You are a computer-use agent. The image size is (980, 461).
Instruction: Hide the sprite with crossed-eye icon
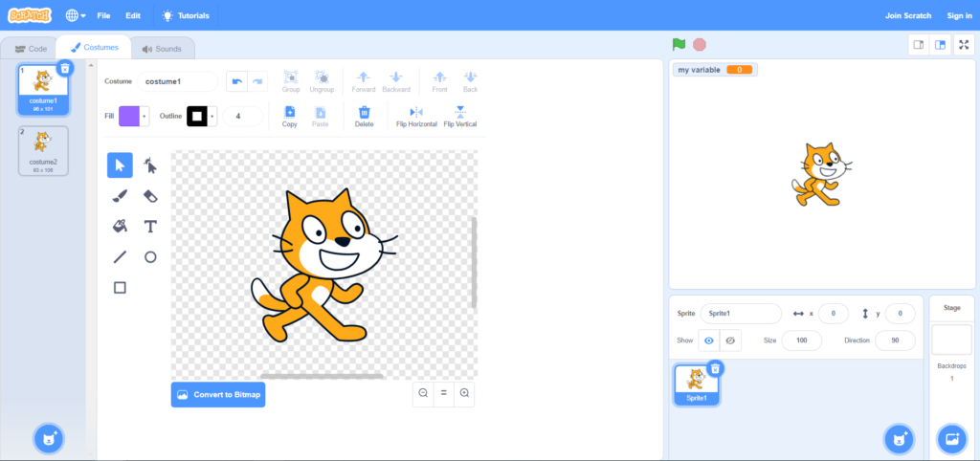pos(730,340)
